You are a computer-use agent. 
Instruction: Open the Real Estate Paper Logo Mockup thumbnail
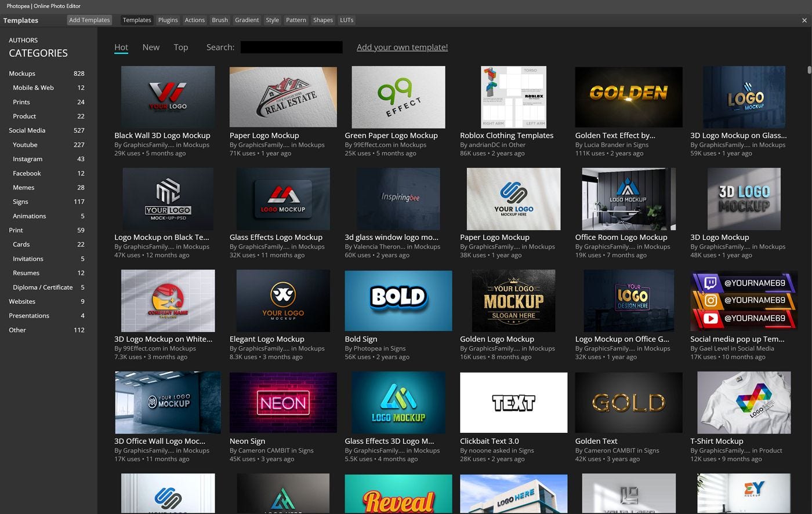(283, 97)
